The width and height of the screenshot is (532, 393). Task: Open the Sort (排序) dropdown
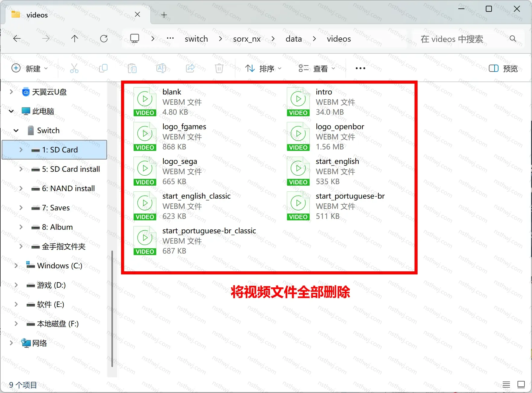[263, 69]
